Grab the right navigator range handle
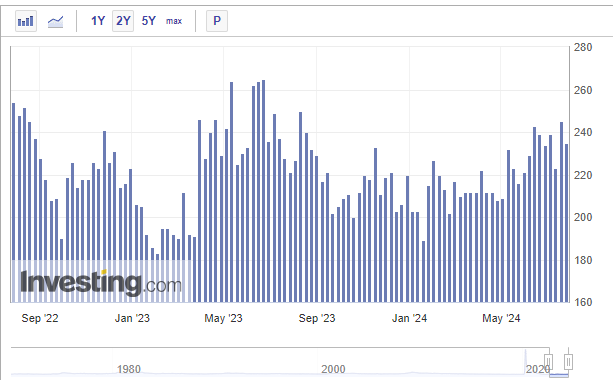The width and height of the screenshot is (613, 380). point(568,361)
